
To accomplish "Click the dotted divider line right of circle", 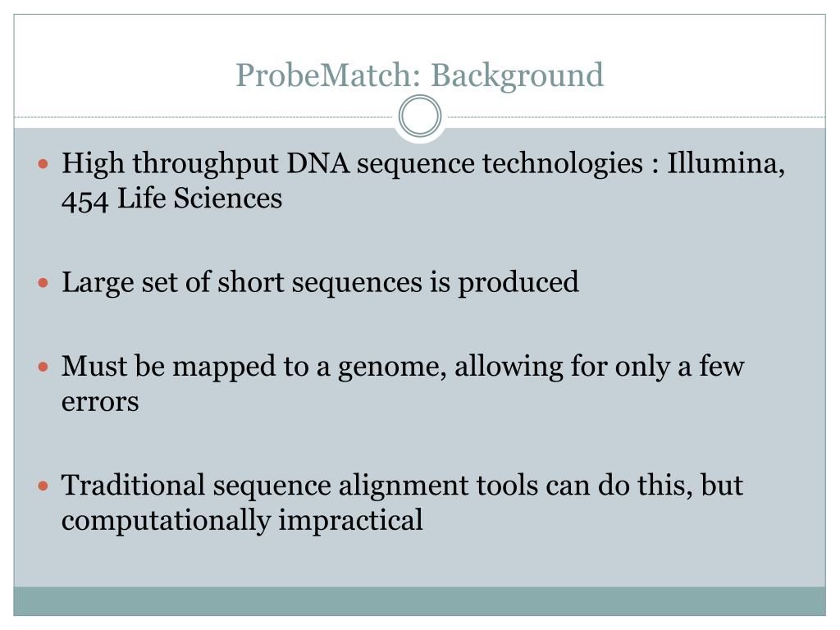I will (634, 116).
